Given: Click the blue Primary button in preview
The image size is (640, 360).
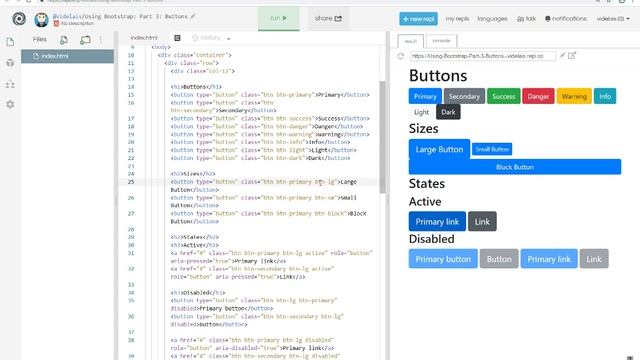Looking at the screenshot, I should coord(425,96).
